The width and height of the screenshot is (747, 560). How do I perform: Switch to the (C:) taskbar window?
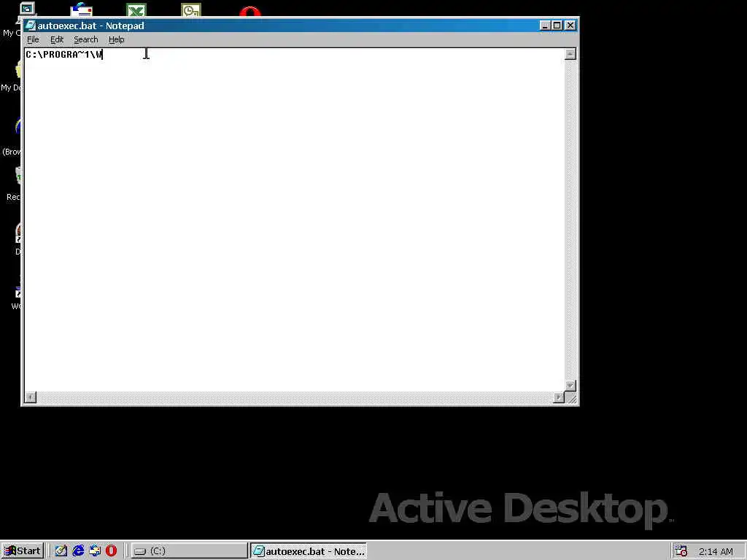[189, 551]
